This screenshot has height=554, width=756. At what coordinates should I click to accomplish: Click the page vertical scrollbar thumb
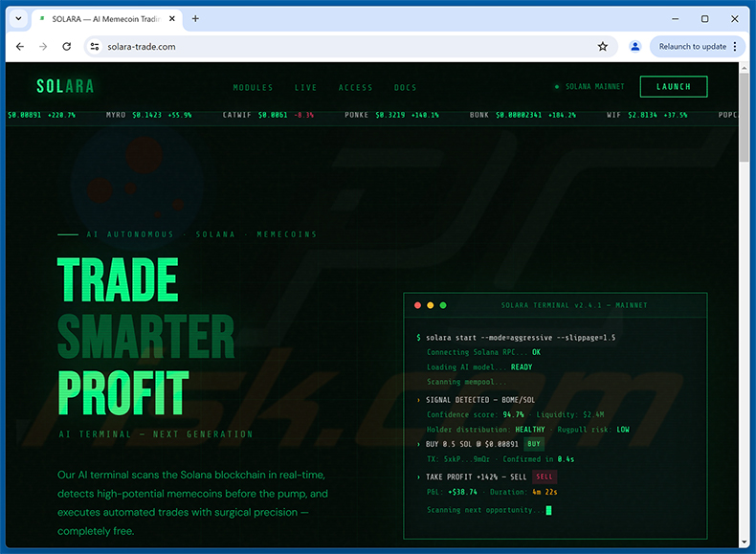(x=744, y=118)
